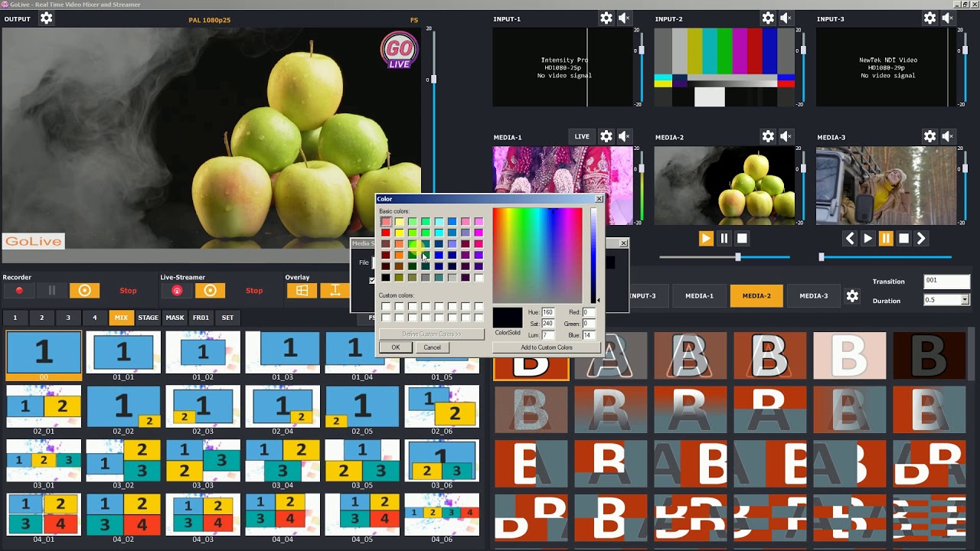Play the MEDIA-3 clip
Screen dimensions: 980x551
coord(867,239)
